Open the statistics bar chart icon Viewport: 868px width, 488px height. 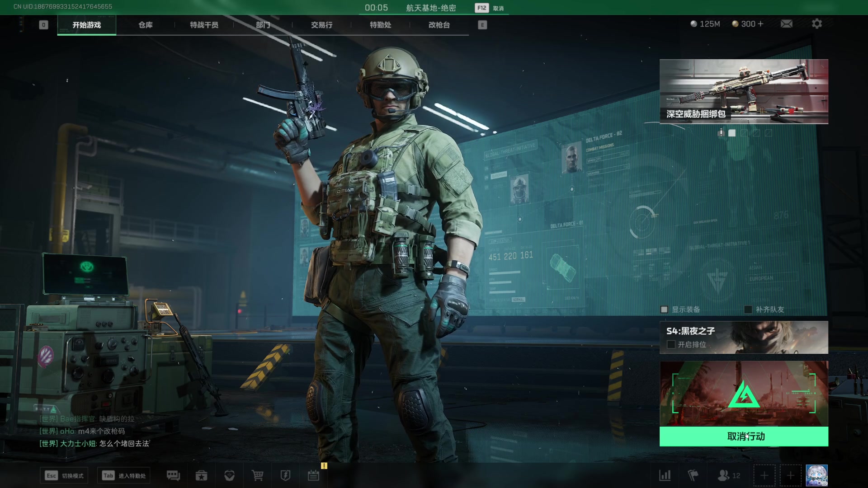coord(665,475)
